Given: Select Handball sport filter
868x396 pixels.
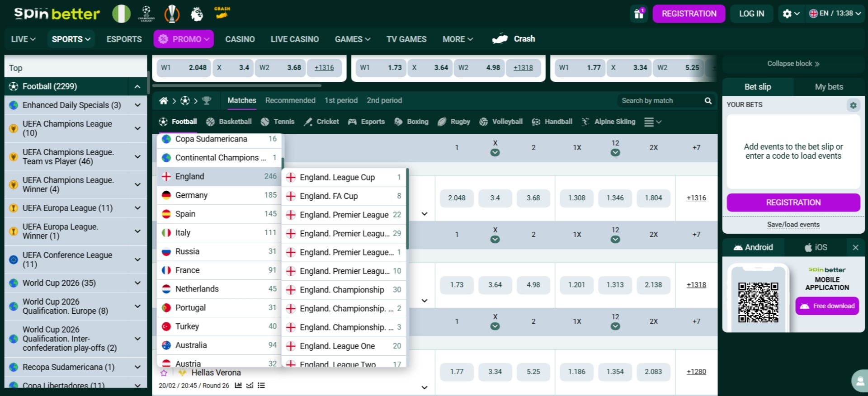Looking at the screenshot, I should point(552,122).
